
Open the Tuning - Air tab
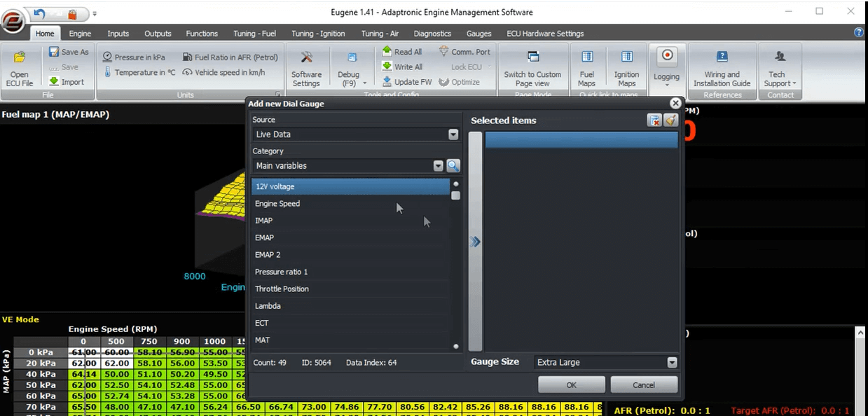pos(380,33)
